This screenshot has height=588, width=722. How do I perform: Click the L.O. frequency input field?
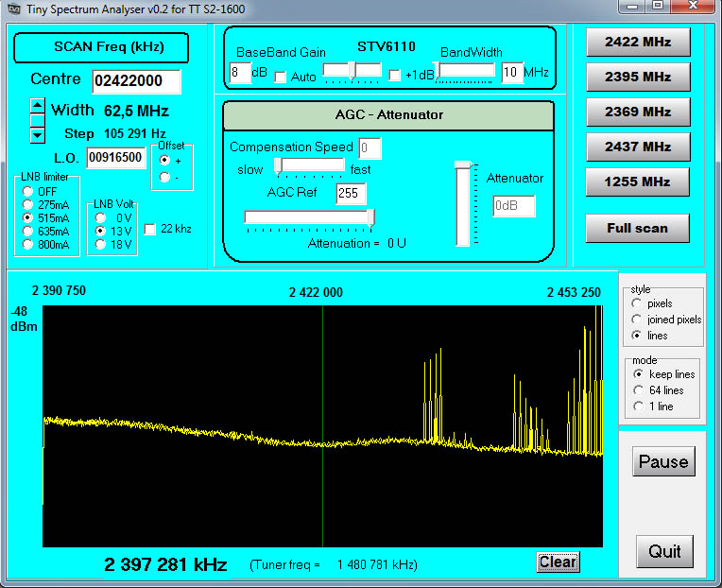[x=116, y=158]
